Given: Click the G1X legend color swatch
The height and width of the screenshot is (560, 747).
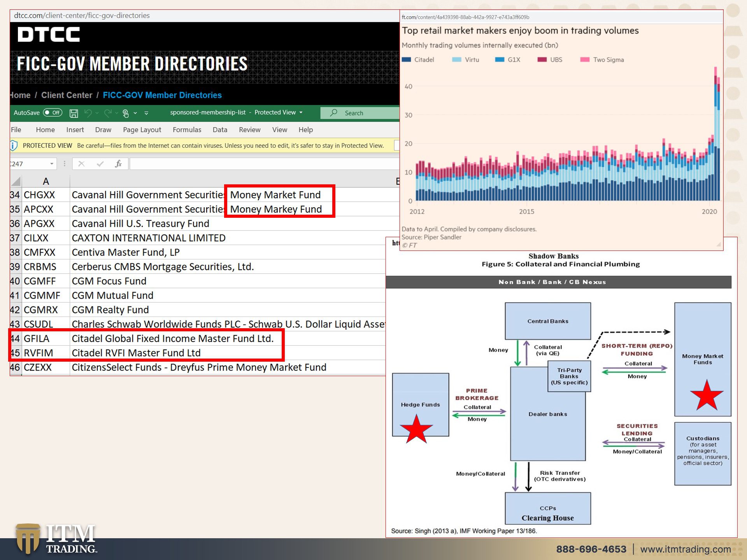Looking at the screenshot, I should click(x=500, y=59).
